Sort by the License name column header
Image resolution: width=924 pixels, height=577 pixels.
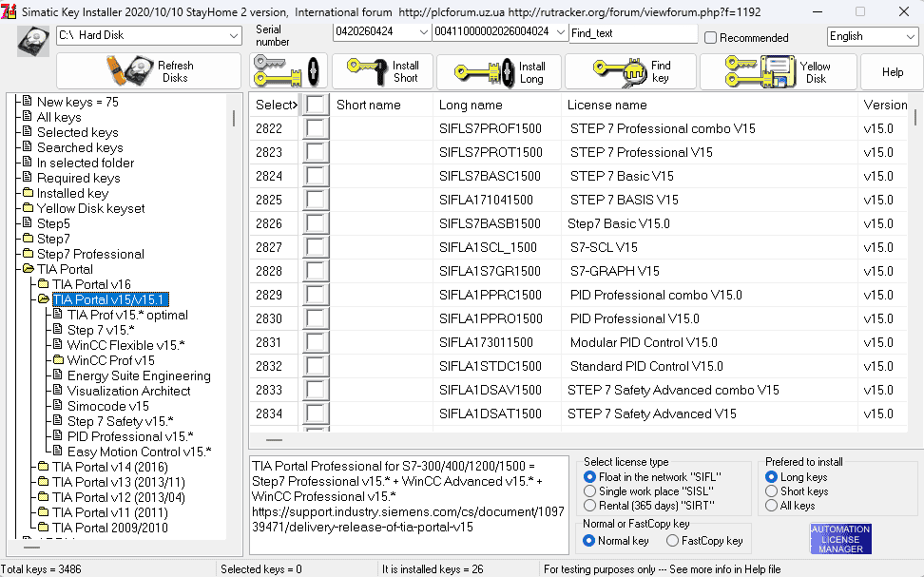click(608, 105)
